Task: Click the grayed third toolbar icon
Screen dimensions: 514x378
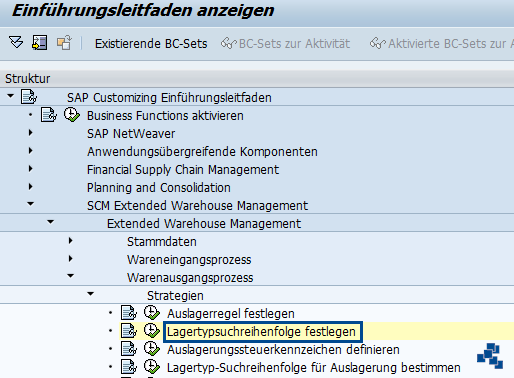Action: coord(64,43)
